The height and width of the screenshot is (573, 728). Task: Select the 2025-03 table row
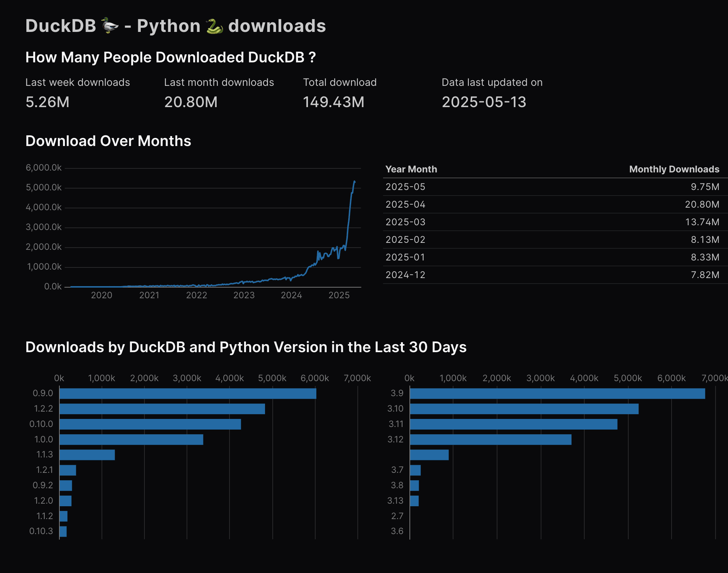tap(555, 222)
